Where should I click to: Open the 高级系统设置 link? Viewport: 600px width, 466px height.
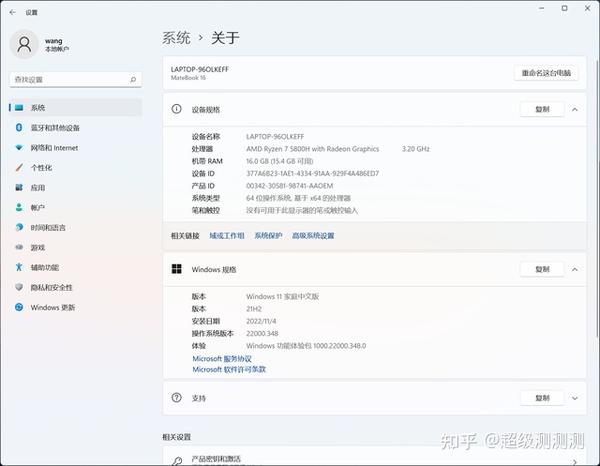pyautogui.click(x=313, y=236)
